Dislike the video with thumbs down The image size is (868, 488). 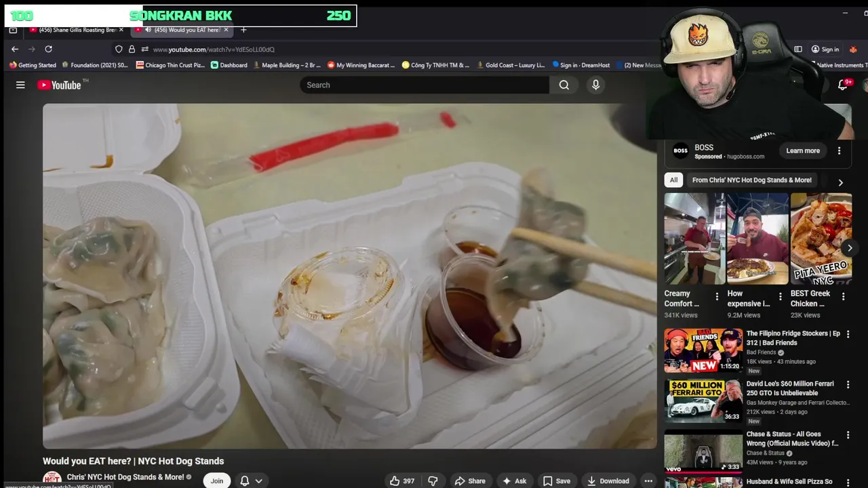click(x=433, y=481)
